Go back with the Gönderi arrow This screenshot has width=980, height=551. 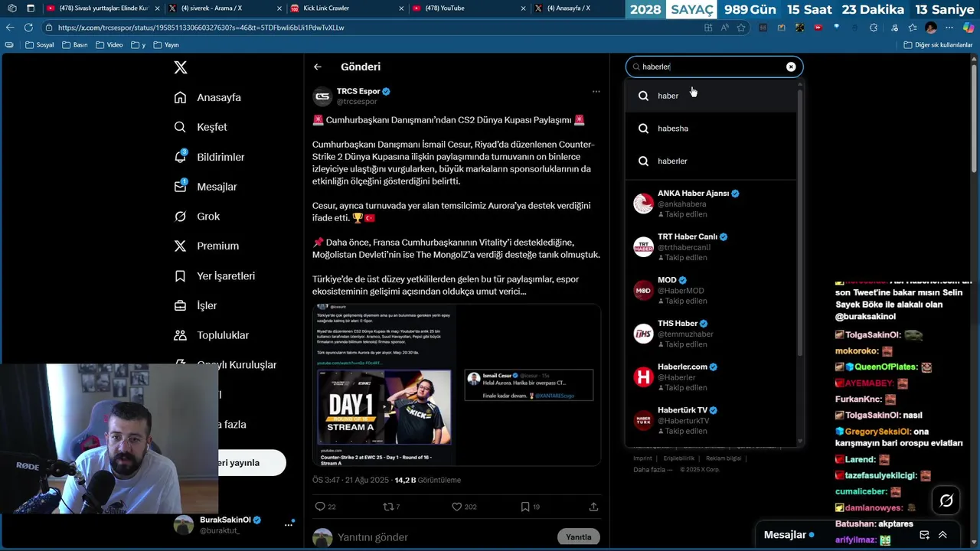coord(317,67)
